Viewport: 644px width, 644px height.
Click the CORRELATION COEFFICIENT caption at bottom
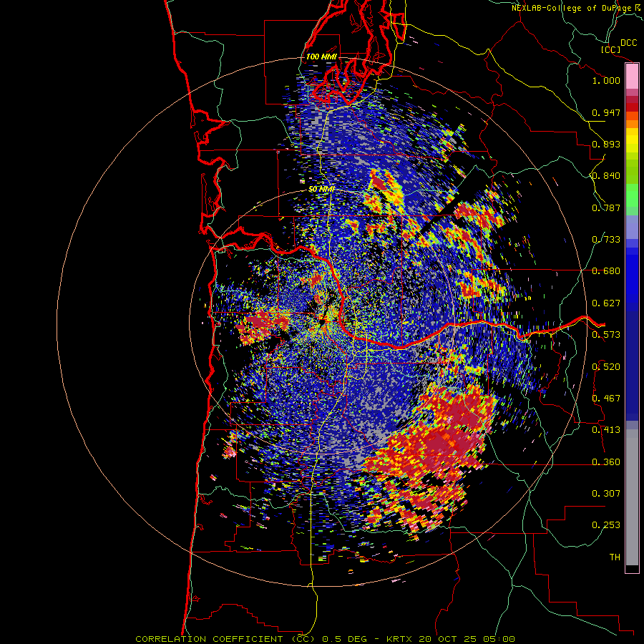pos(325,639)
